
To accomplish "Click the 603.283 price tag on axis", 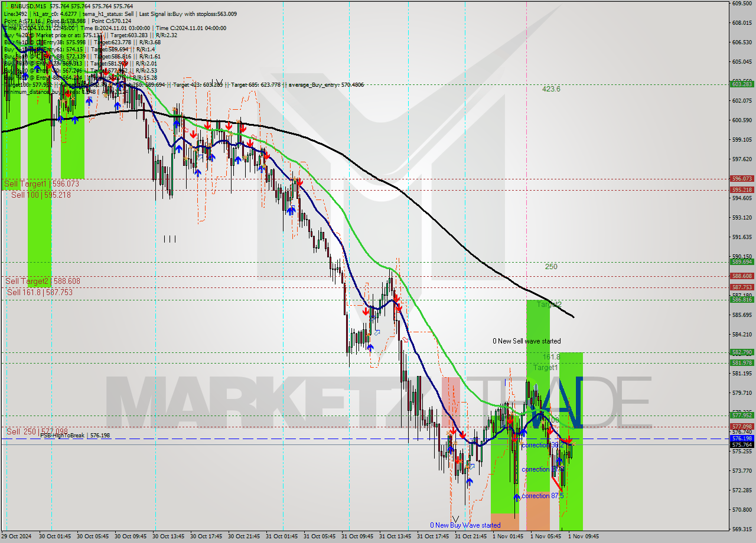I will coord(742,84).
